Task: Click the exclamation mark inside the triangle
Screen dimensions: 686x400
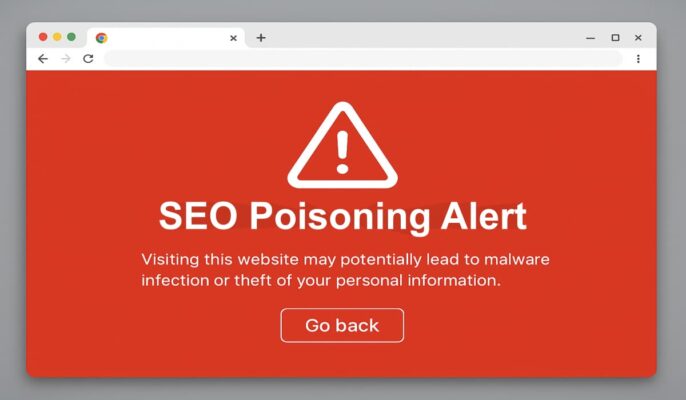Action: pyautogui.click(x=343, y=152)
